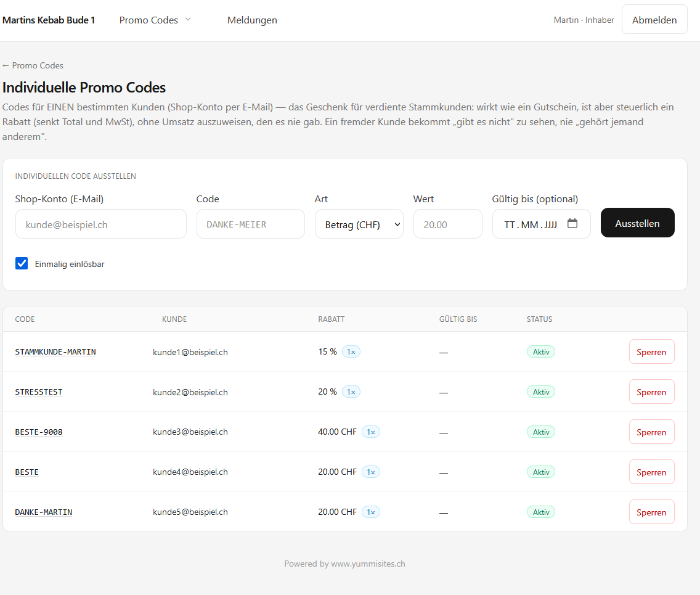700x595 pixels.
Task: Click 40.00 CHF rabatt value
Action: (337, 432)
